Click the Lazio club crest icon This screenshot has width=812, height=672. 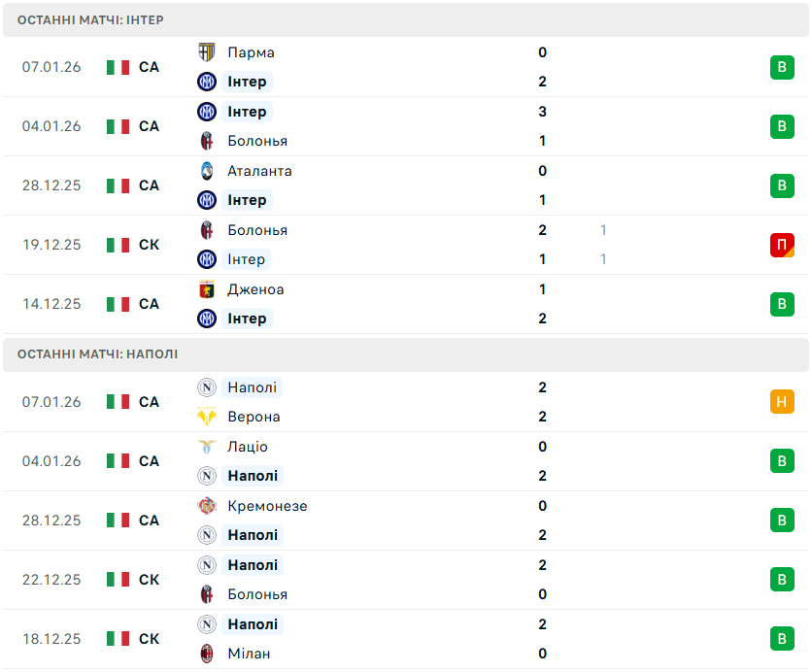[206, 447]
